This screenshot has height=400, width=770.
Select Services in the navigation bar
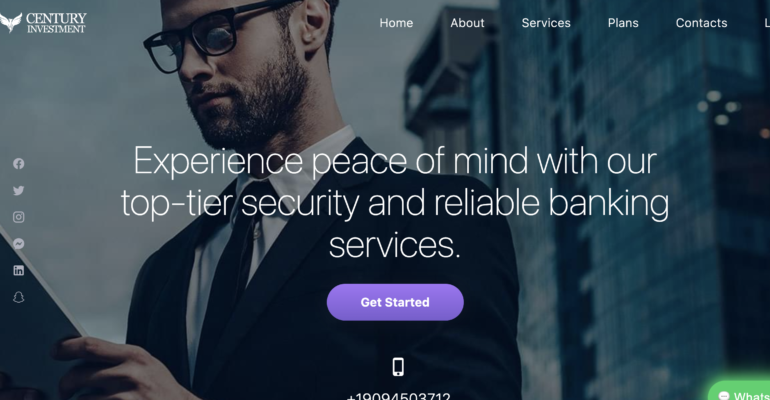(x=546, y=23)
